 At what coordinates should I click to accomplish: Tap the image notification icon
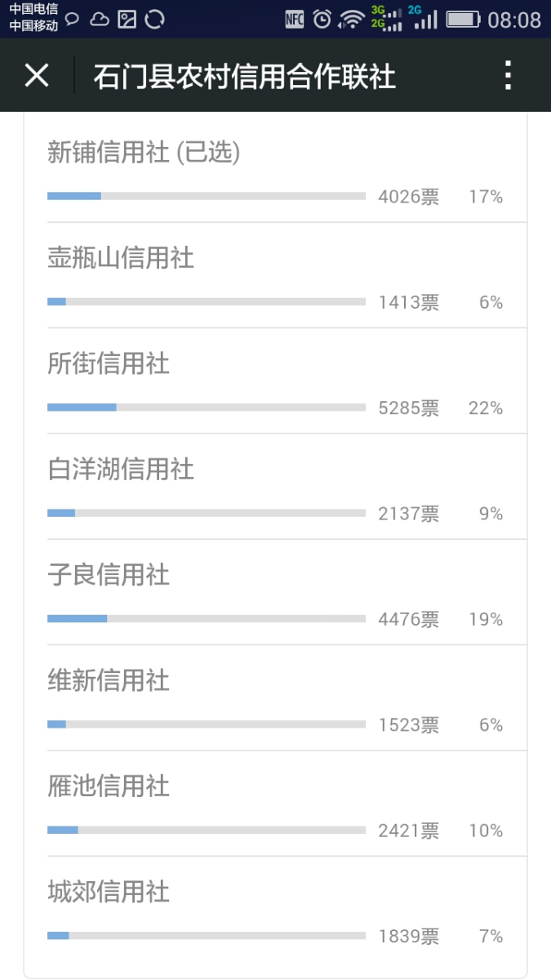(x=127, y=19)
